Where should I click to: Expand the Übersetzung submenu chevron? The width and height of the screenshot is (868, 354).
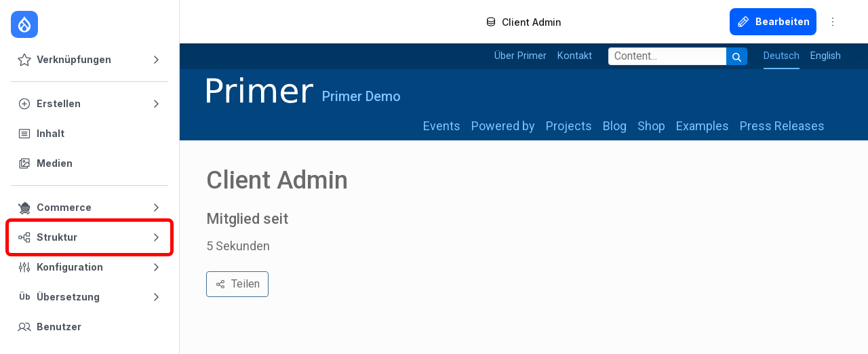click(x=156, y=297)
